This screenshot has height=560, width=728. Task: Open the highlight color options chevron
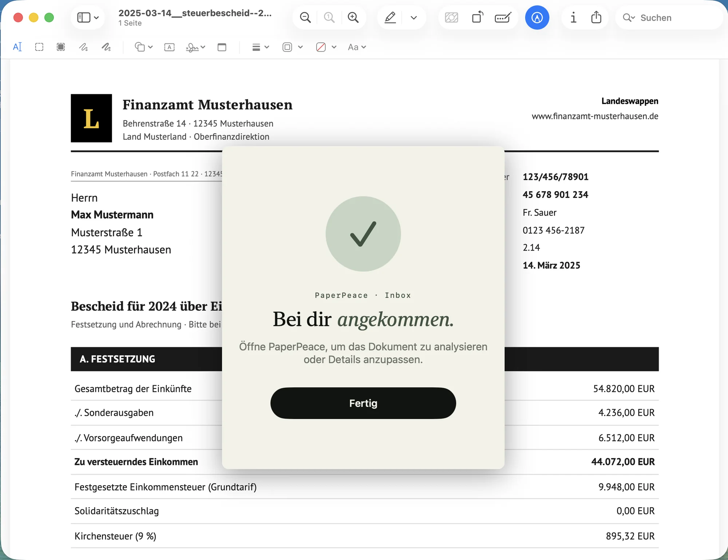point(414,17)
